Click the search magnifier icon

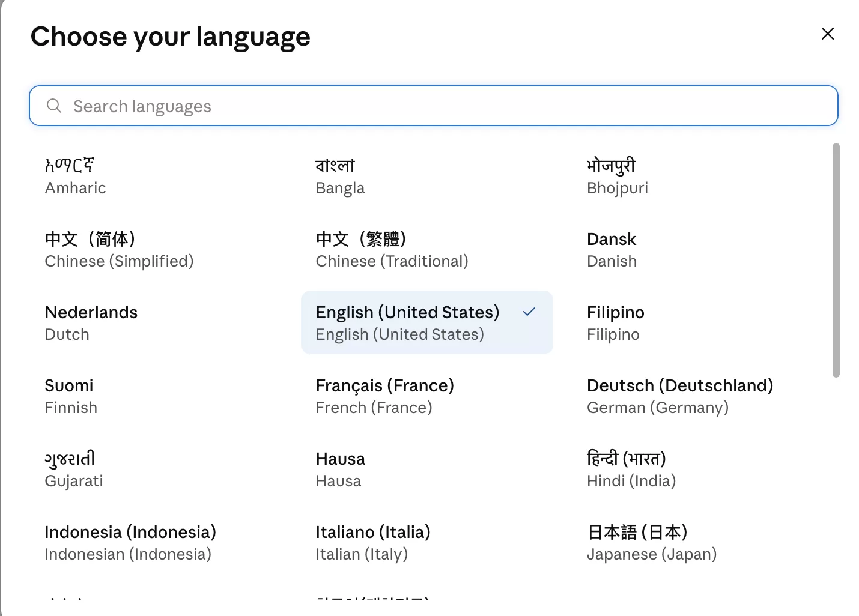click(54, 106)
